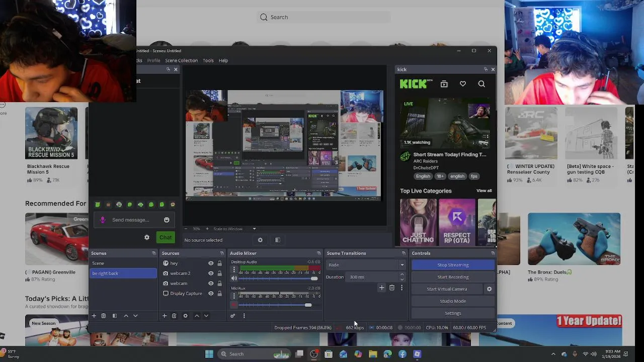Open source properties gear in Sources panel

tap(185, 316)
